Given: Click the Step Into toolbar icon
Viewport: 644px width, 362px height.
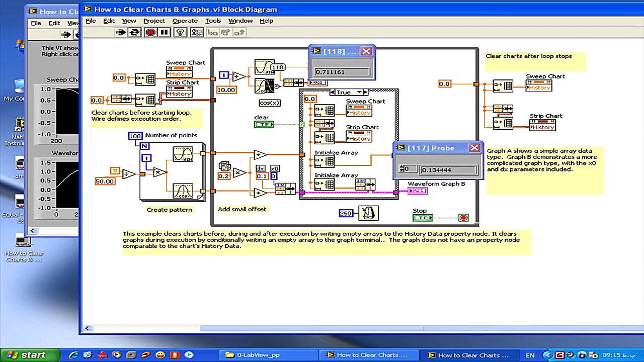Looking at the screenshot, I should pyautogui.click(x=212, y=32).
